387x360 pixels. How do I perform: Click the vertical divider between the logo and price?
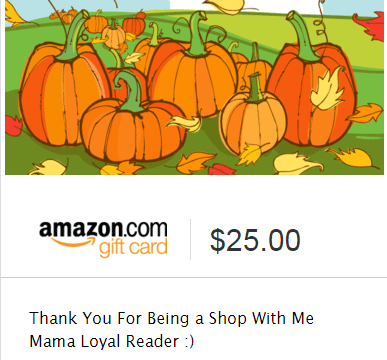(x=190, y=239)
